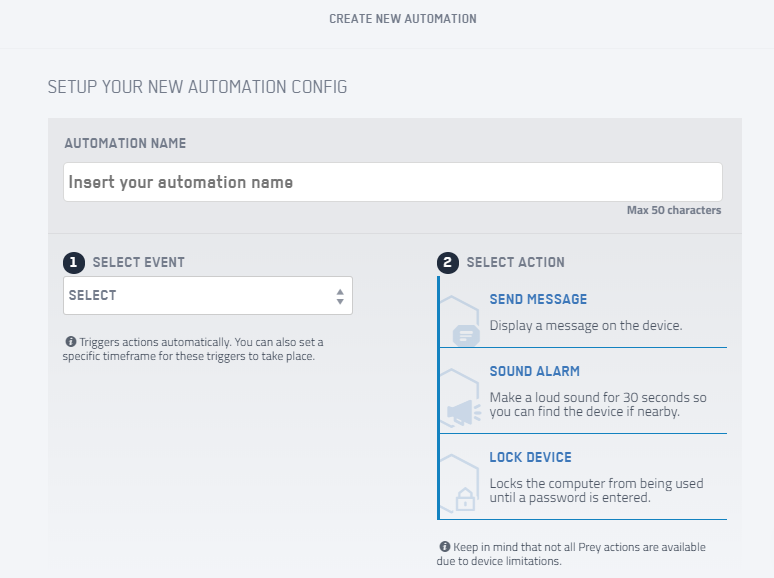Image resolution: width=774 pixels, height=578 pixels.
Task: Click the Sound Alarm megaphone icon
Action: (461, 411)
